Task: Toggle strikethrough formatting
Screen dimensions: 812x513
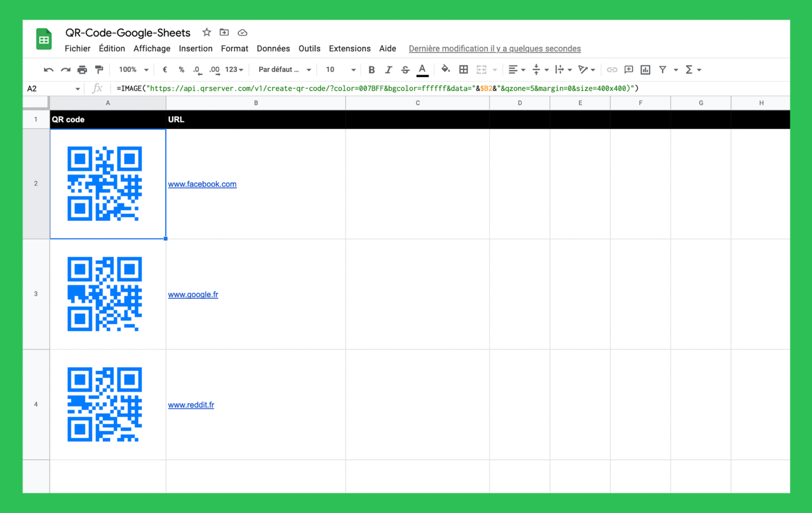Action: click(x=405, y=69)
